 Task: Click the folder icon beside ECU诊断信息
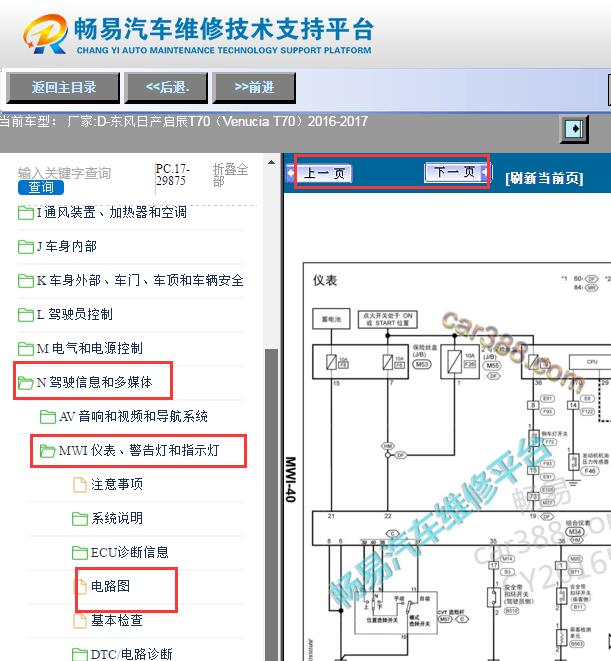[x=80, y=553]
